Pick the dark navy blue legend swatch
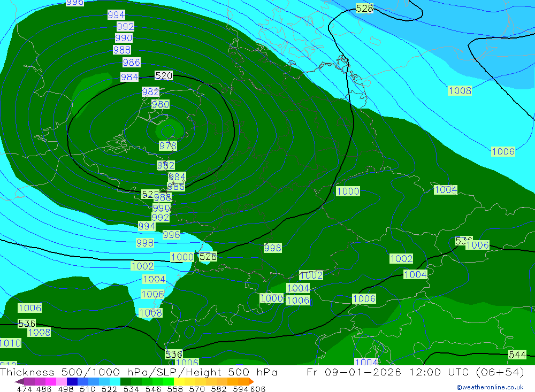Viewport: 535px width, 392px height. pyautogui.click(x=72, y=381)
